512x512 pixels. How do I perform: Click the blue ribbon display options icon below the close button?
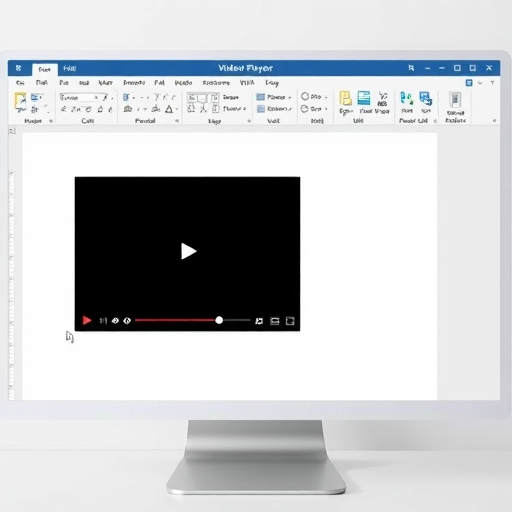[469, 83]
